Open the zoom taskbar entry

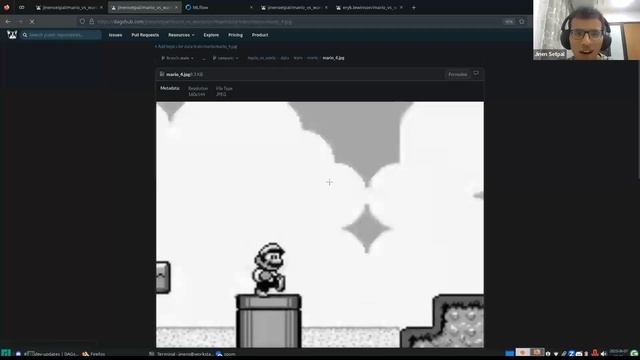click(x=226, y=354)
